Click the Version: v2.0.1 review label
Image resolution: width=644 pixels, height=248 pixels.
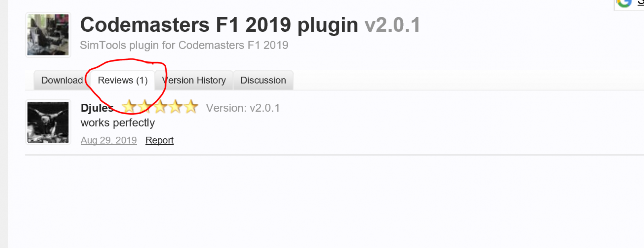243,108
